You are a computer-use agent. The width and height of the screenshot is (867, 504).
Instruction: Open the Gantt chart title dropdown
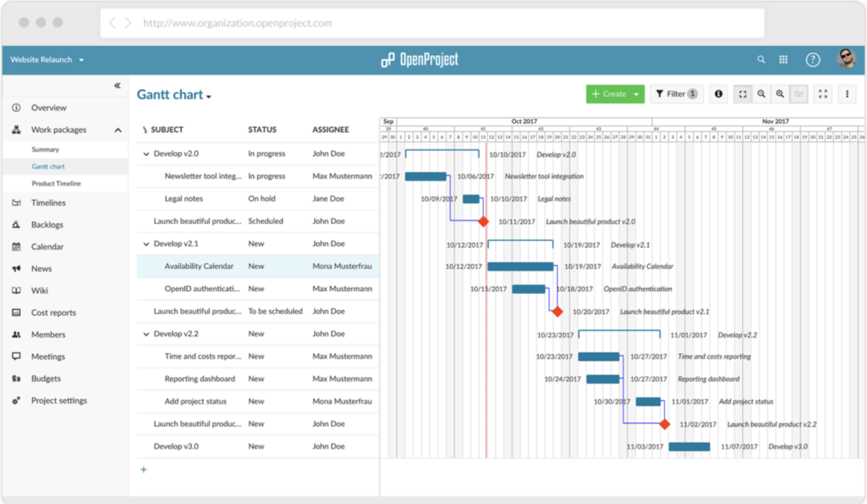coord(174,95)
